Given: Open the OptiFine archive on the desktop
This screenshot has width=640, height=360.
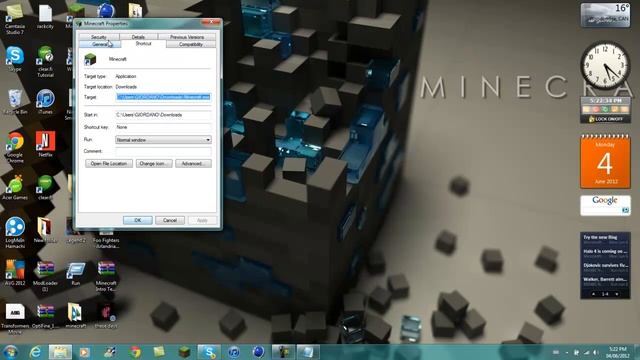Looking at the screenshot, I should point(45,316).
